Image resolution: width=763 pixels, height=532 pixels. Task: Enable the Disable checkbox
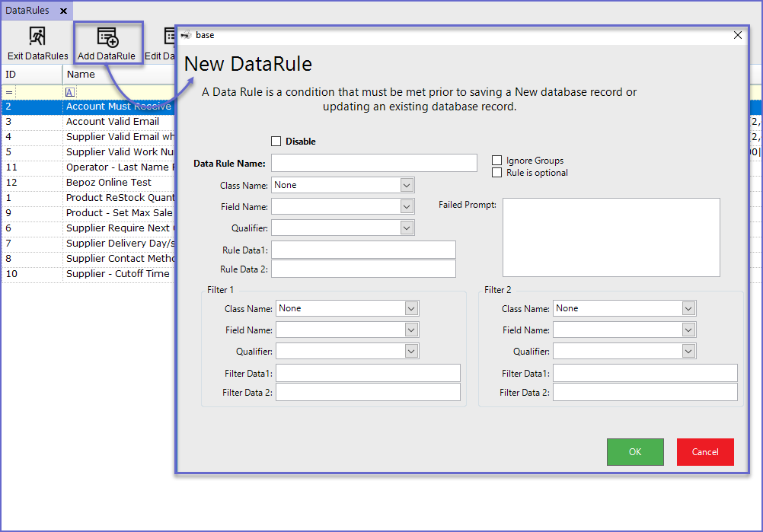click(x=276, y=141)
